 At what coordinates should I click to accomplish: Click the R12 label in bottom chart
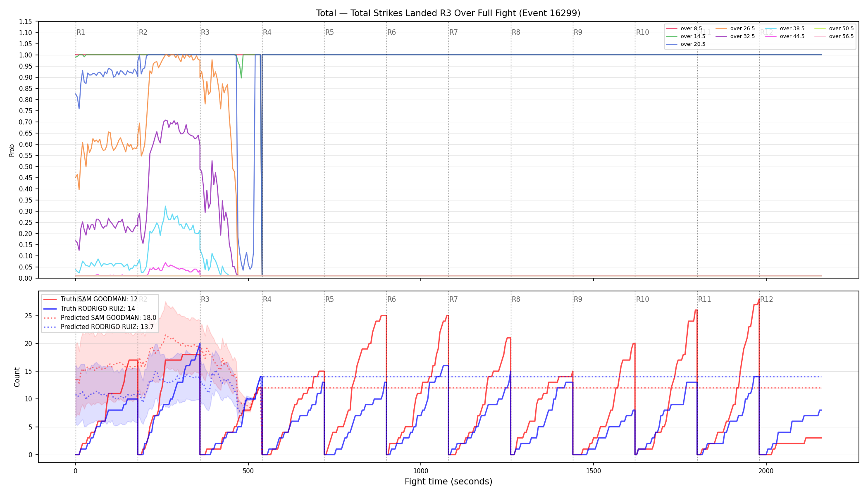(x=766, y=299)
